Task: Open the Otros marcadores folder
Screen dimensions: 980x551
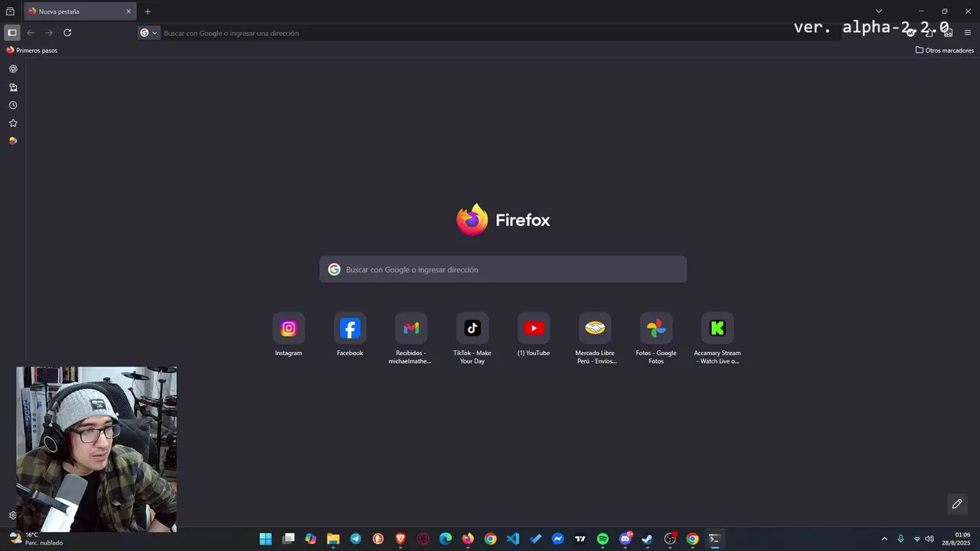Action: click(945, 51)
